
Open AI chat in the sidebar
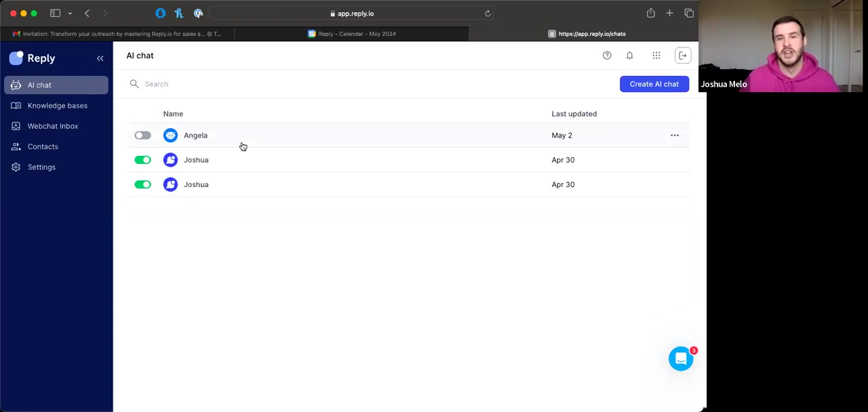(x=56, y=85)
